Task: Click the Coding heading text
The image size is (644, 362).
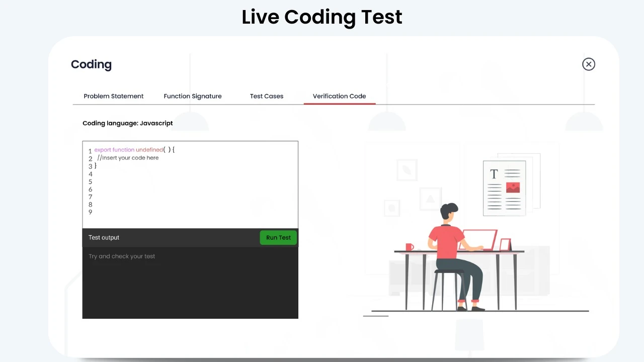Action: (x=91, y=64)
